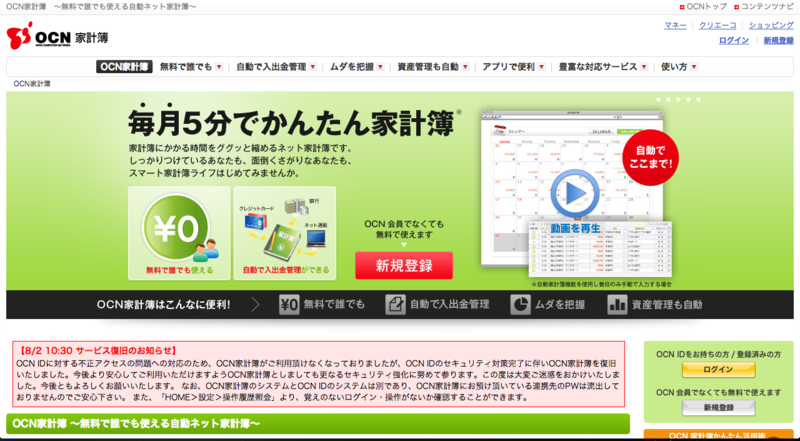800x441 pixels.
Task: Expand the 自動で入出金管理 dropdown arrow
Action: pos(313,67)
